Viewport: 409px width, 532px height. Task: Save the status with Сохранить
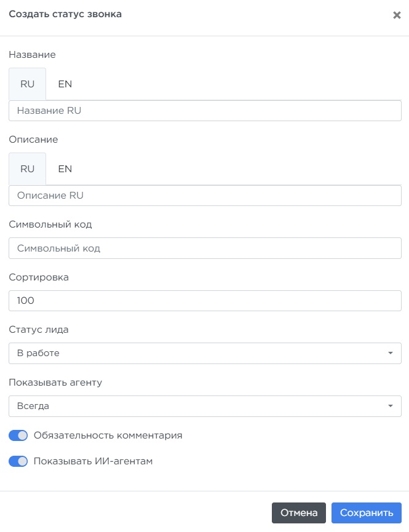click(x=366, y=513)
